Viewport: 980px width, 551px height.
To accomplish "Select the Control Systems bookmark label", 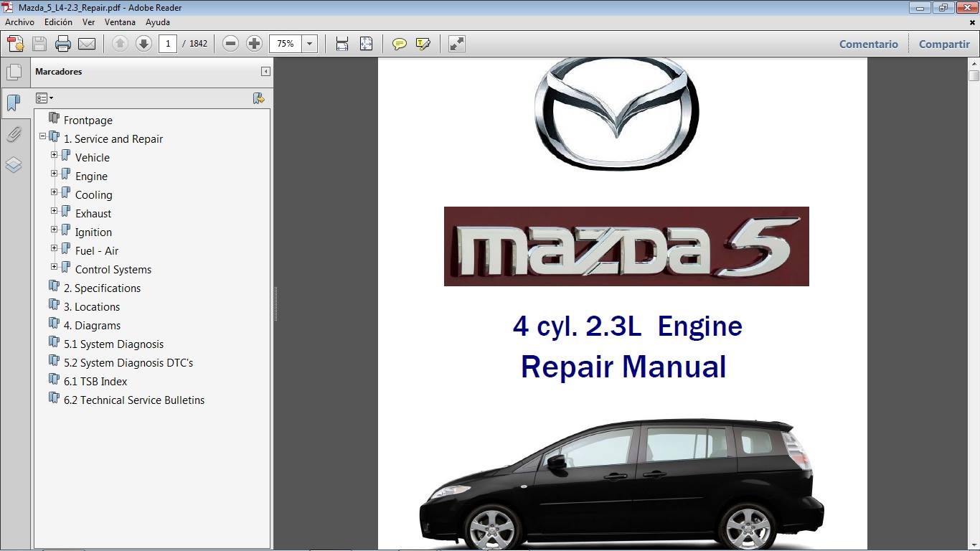I will (113, 270).
